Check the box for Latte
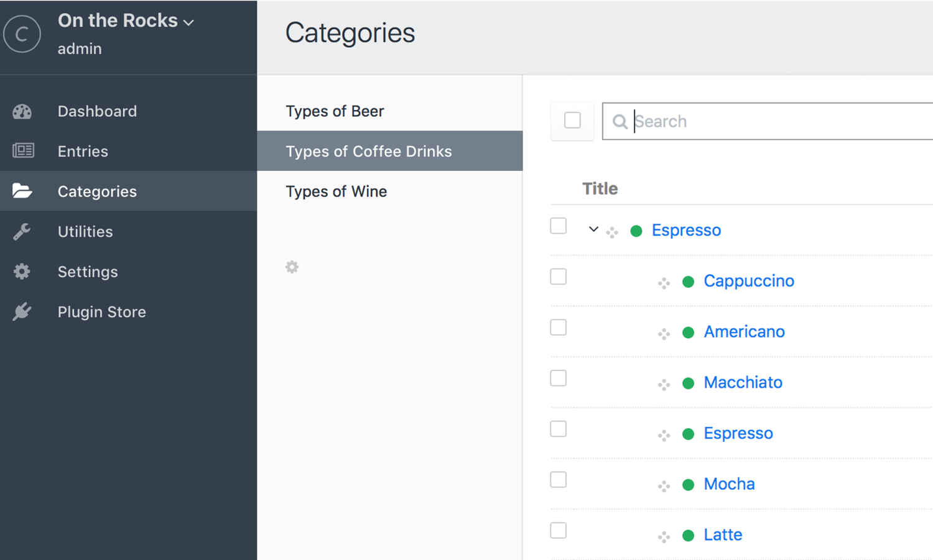This screenshot has width=933, height=560. tap(559, 530)
